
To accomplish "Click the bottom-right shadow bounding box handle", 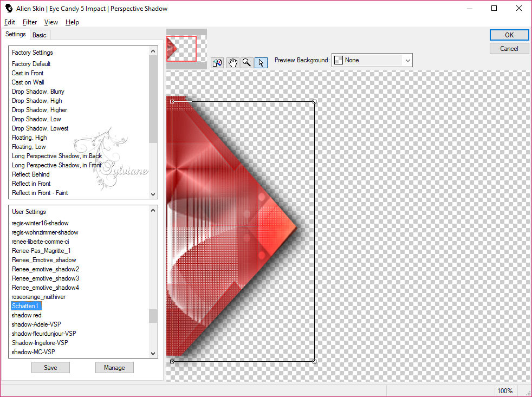I will pos(314,361).
